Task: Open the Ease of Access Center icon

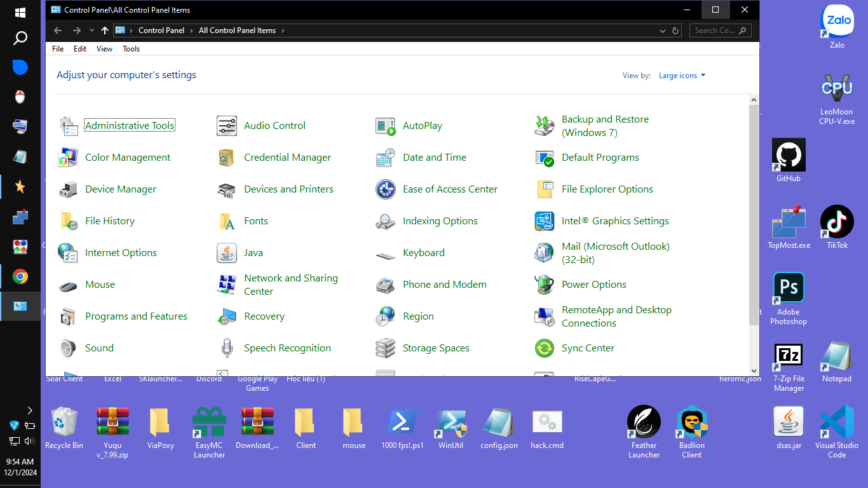Action: (386, 189)
